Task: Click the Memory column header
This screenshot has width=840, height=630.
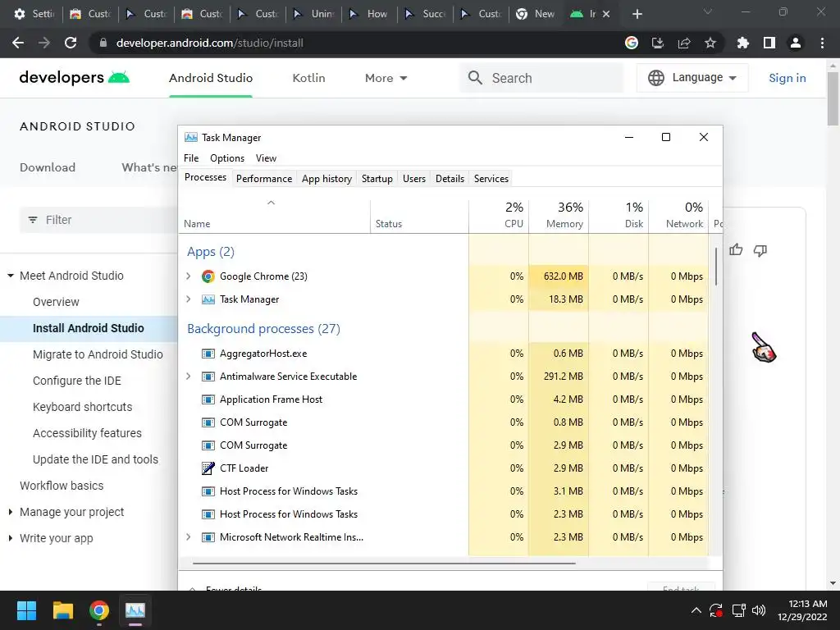Action: [558, 216]
